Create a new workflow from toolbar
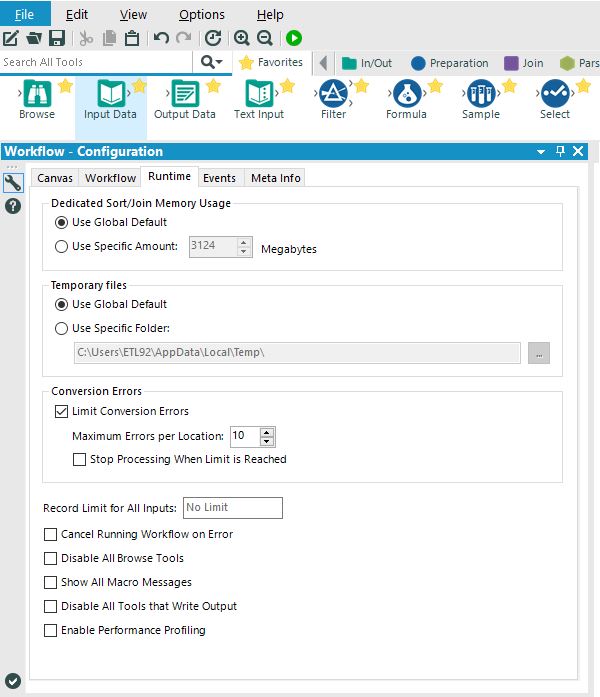The height and width of the screenshot is (697, 600). [11, 38]
